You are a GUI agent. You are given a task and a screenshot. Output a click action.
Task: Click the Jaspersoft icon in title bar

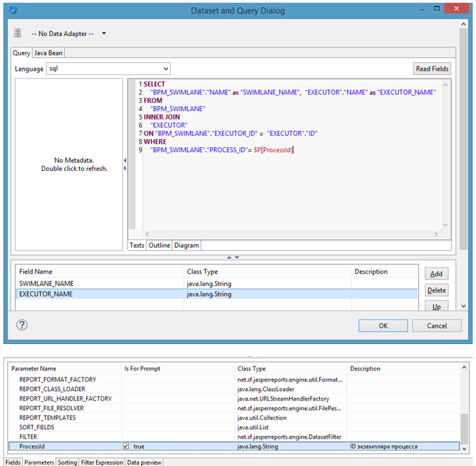(14, 10)
